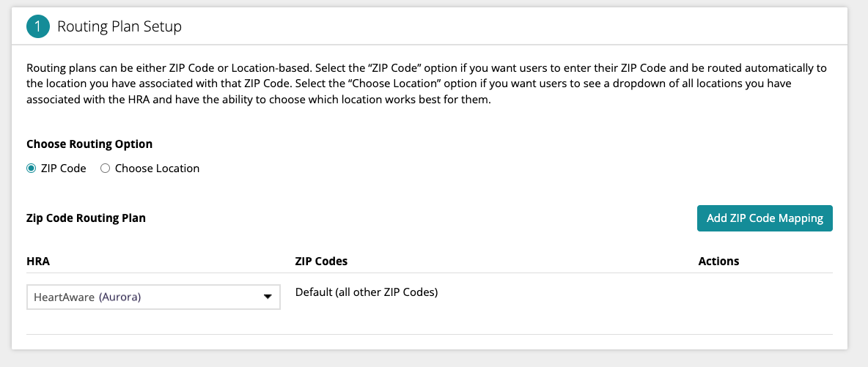Click the Zip Code Routing Plan subheading
Screen dimensions: 868x367
click(86, 218)
